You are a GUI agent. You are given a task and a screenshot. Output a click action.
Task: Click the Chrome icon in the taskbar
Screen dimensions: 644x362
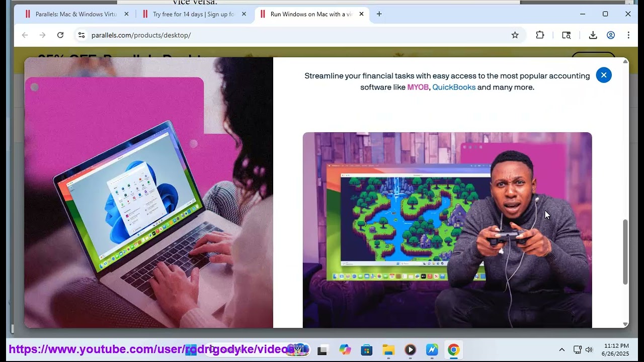(453, 350)
